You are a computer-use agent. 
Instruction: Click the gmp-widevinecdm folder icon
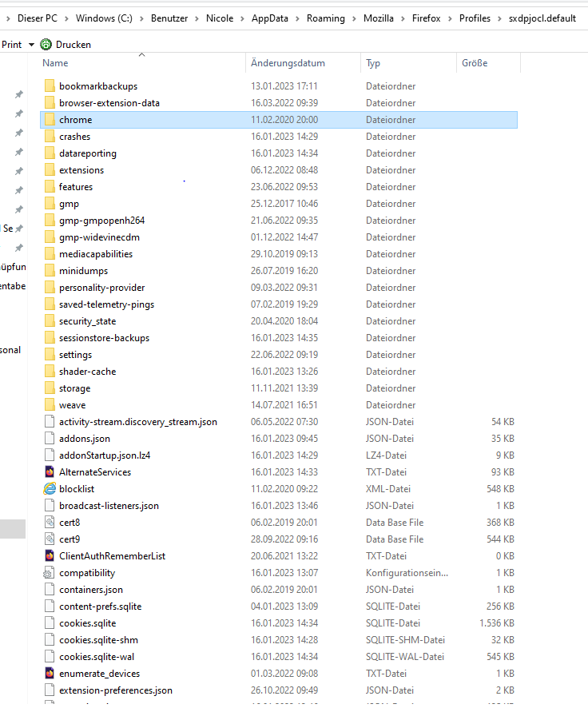click(x=50, y=237)
